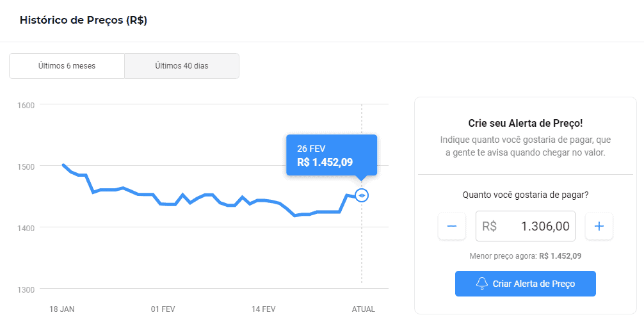Click the "Quanto você gostaria de pagar?" label
Screen dimensions: 644x333
pos(525,195)
